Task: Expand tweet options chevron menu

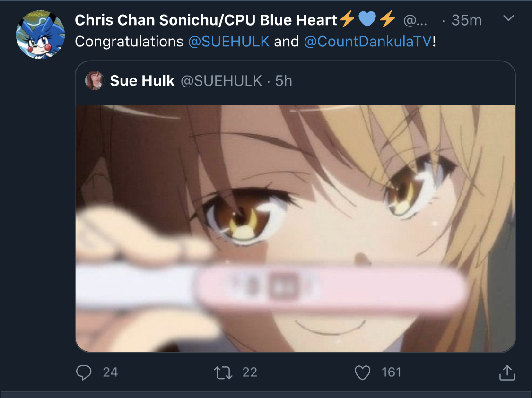Action: 508,18
